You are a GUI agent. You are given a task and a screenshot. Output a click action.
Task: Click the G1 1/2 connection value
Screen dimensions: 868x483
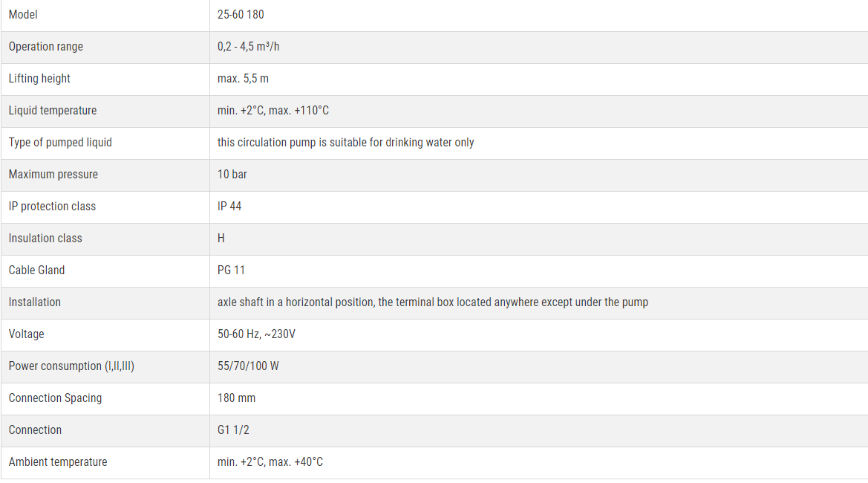point(233,429)
